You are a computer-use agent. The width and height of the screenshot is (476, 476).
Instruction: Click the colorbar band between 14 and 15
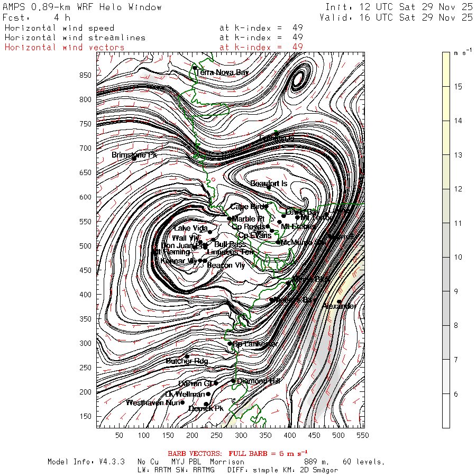[x=446, y=104]
